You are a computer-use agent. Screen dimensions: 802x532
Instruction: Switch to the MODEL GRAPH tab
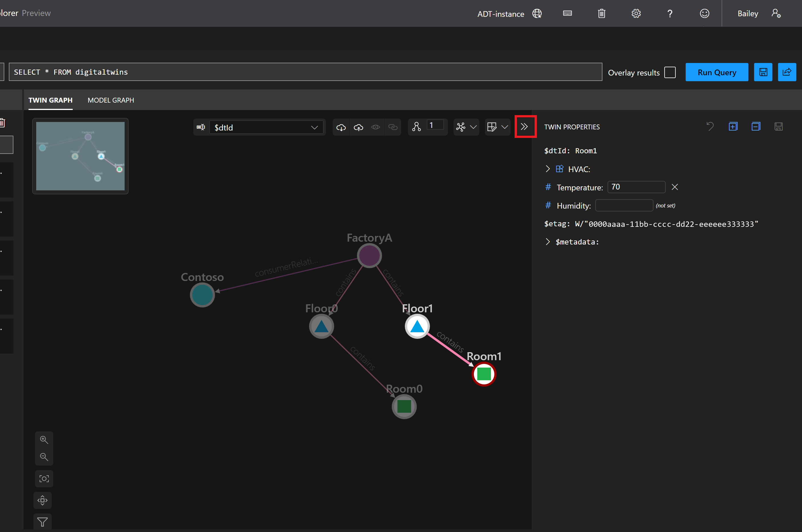pyautogui.click(x=111, y=100)
